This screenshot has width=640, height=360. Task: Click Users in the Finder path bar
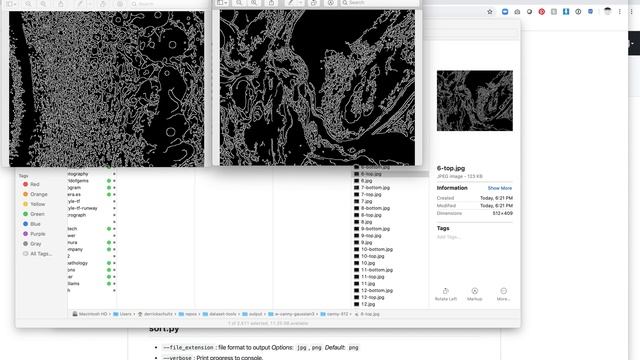click(x=122, y=314)
